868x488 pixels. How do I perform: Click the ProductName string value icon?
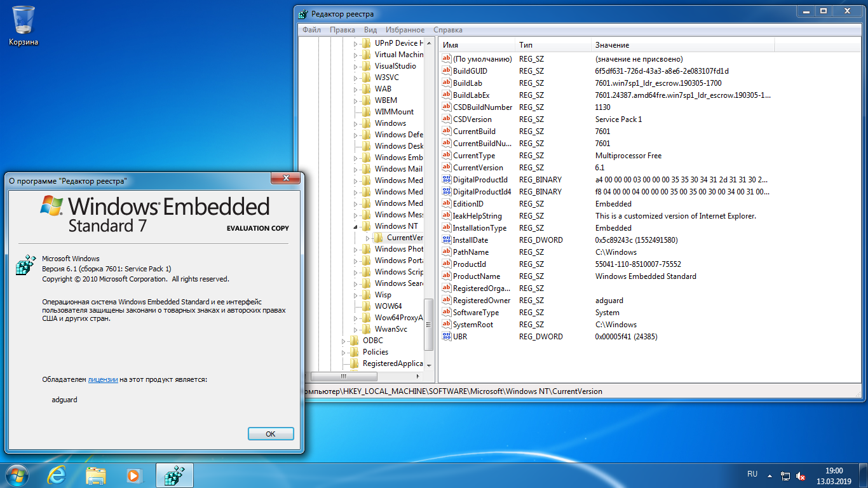tap(446, 276)
